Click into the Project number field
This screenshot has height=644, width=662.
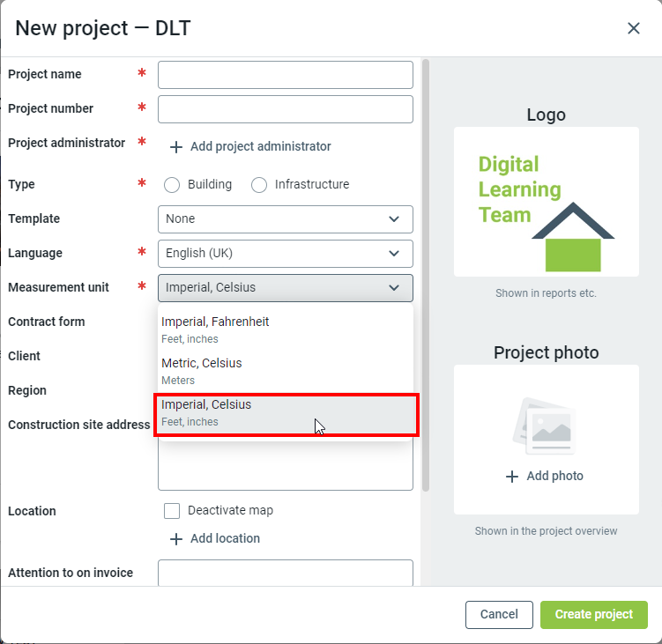tap(285, 109)
